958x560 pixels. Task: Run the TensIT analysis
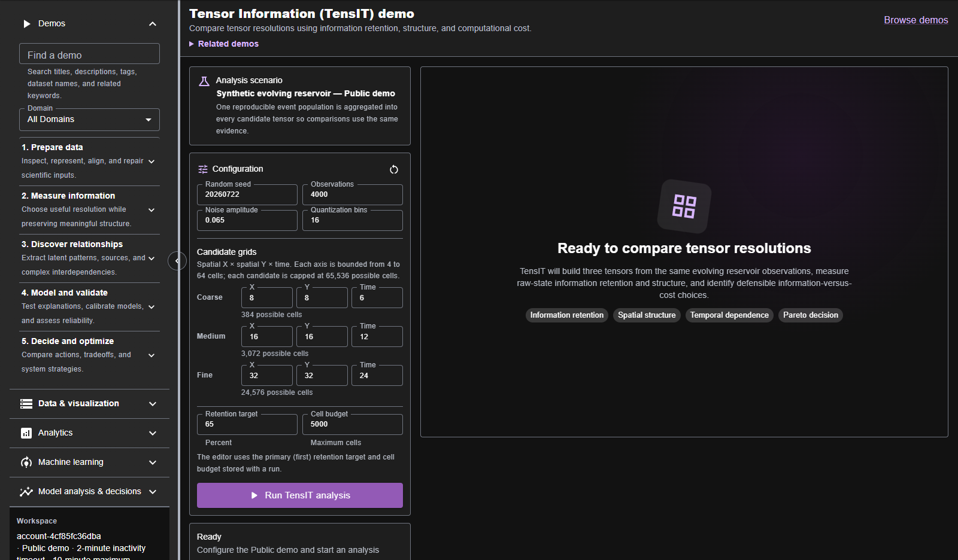300,495
